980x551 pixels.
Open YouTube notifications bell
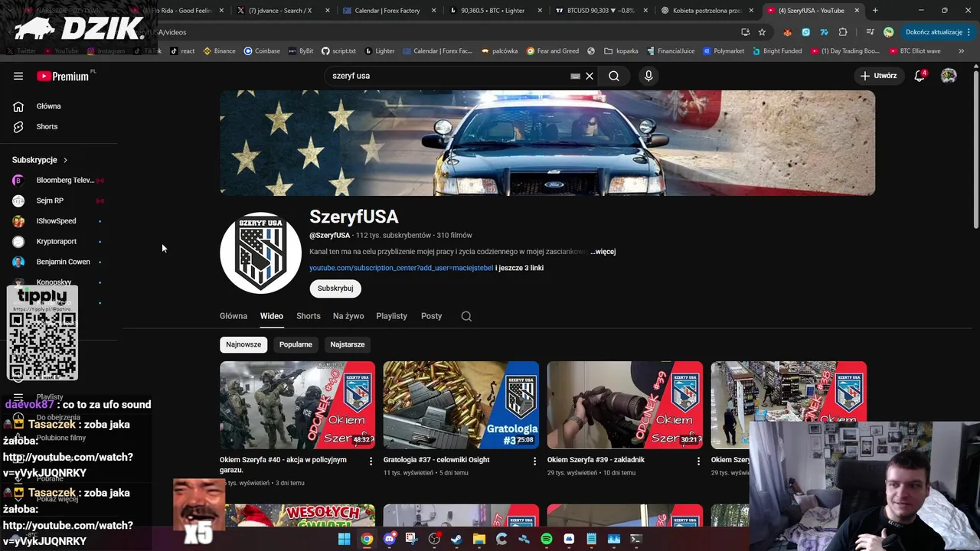pyautogui.click(x=920, y=76)
